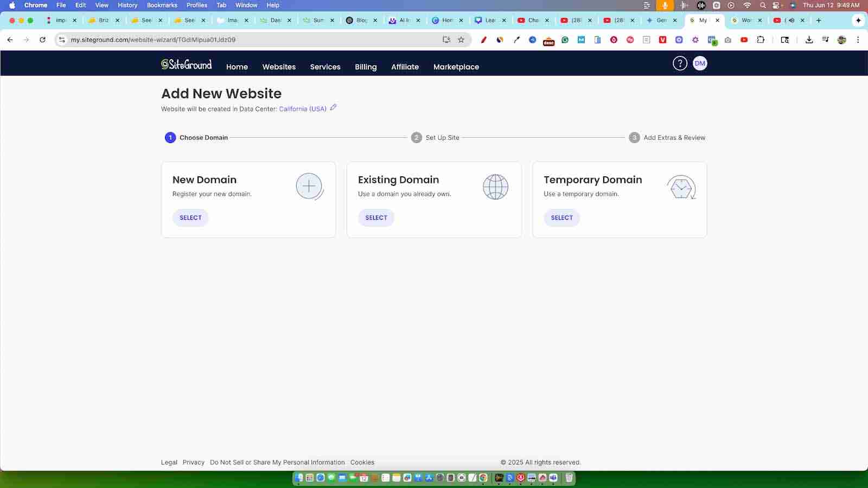
Task: Click the SiteGround logo
Action: (187, 65)
